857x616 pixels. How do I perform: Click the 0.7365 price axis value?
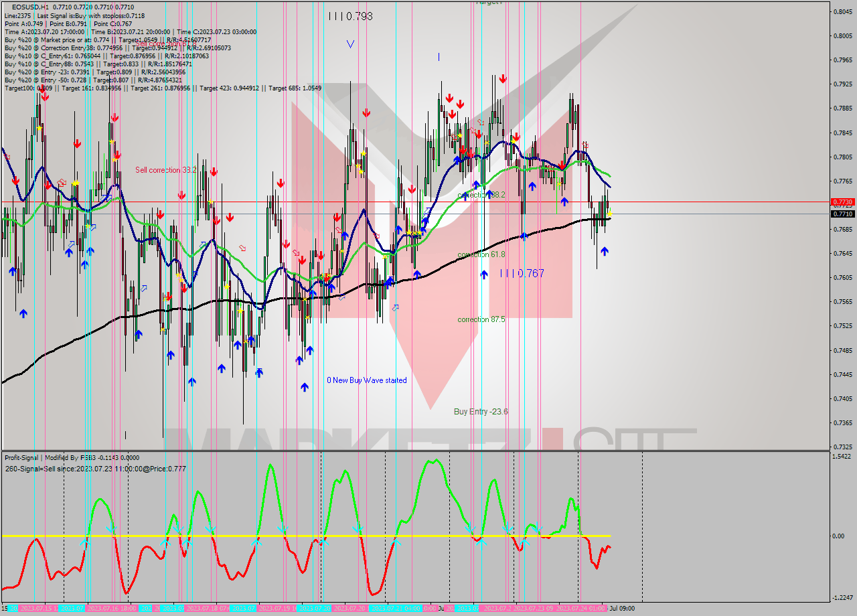coord(842,422)
